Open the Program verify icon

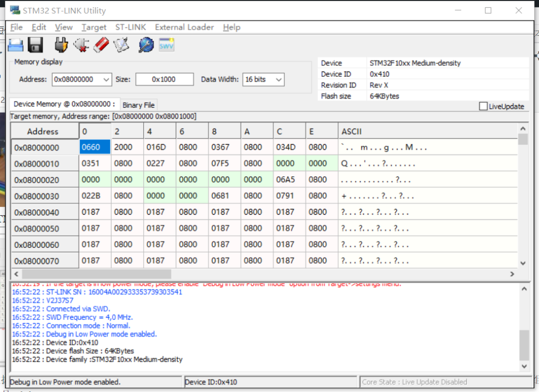click(x=122, y=45)
